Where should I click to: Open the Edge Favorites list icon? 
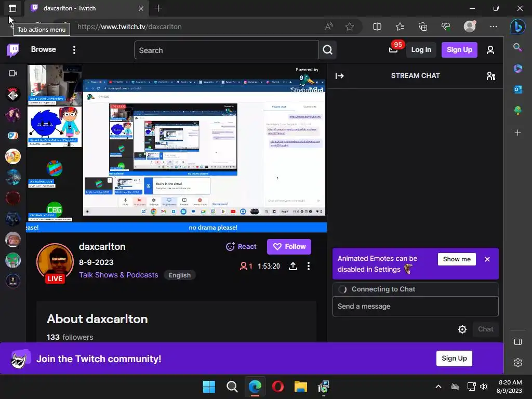coord(400,26)
